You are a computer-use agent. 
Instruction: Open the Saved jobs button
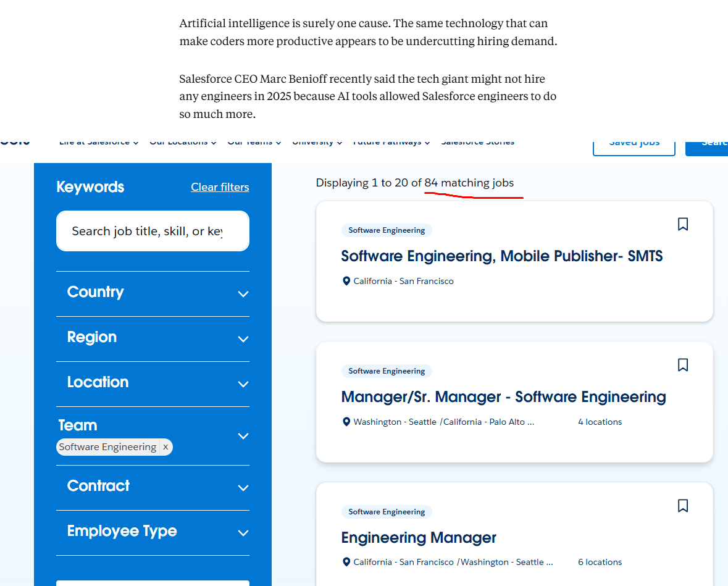pyautogui.click(x=634, y=143)
